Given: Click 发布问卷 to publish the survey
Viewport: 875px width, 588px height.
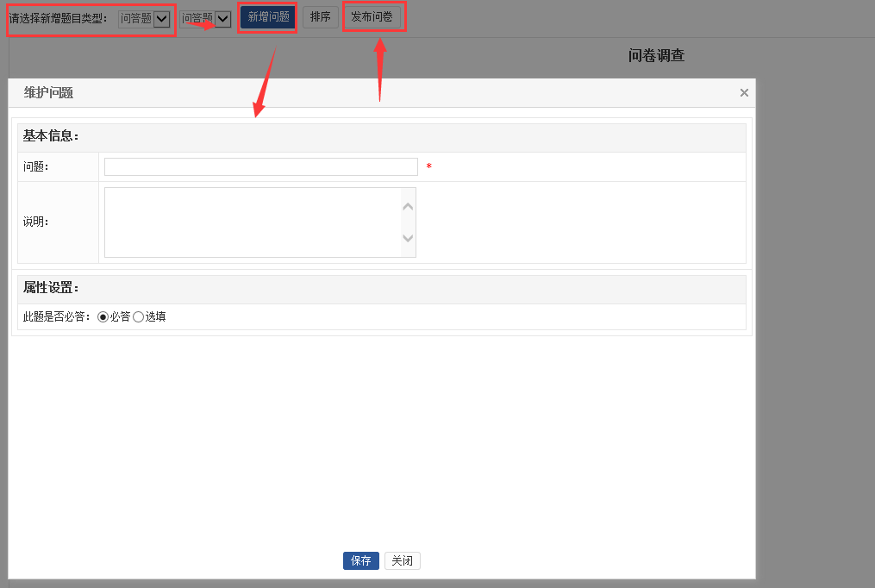Looking at the screenshot, I should click(372, 17).
